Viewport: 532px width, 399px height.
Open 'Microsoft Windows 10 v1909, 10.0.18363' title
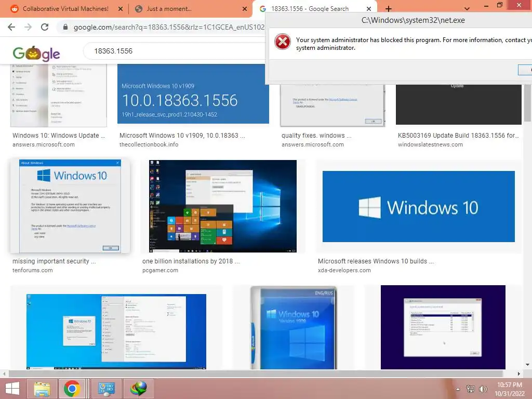tap(182, 136)
